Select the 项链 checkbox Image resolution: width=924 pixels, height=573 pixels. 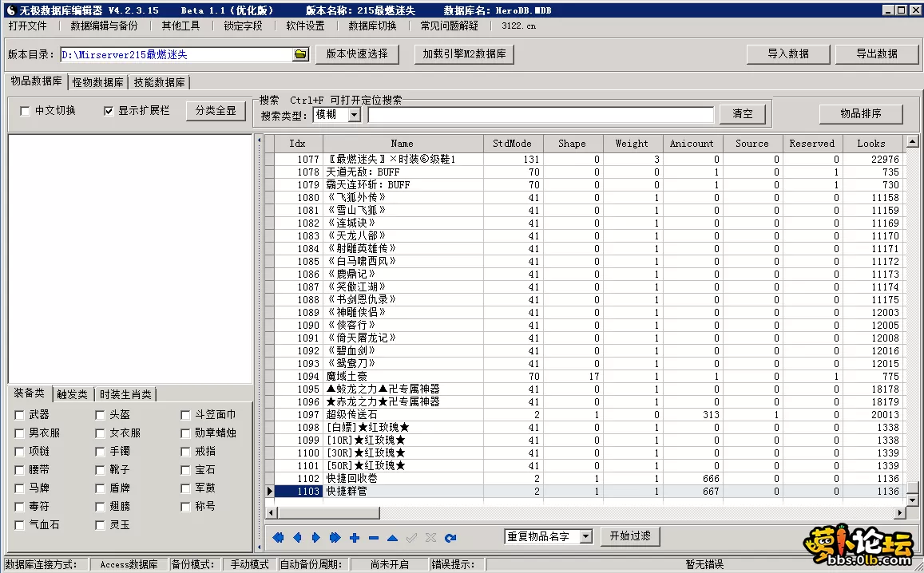(x=19, y=452)
